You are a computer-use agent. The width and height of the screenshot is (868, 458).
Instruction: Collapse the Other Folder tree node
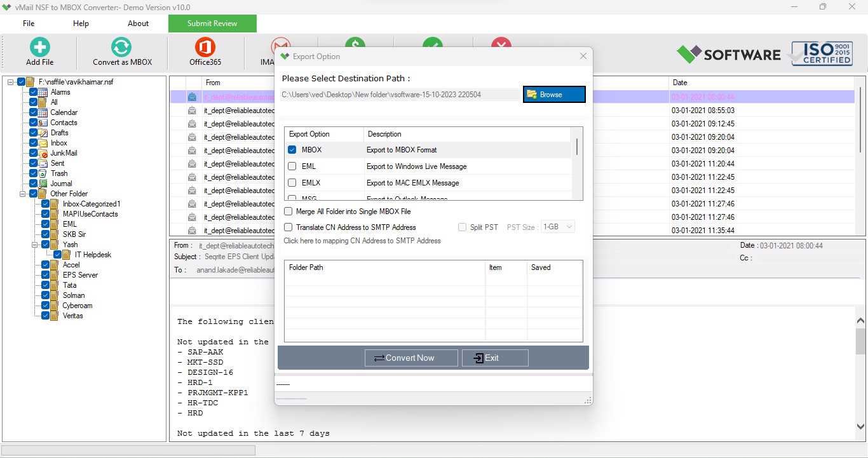click(23, 194)
